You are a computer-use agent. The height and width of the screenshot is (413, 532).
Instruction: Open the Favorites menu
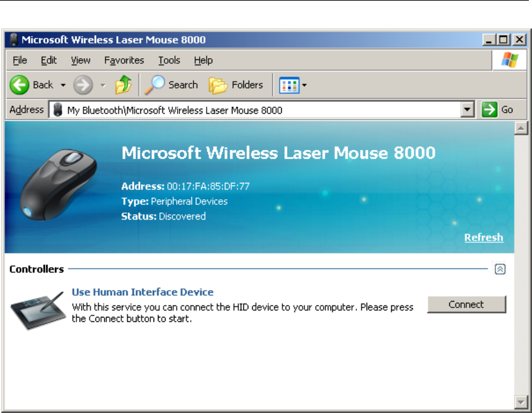[x=124, y=60]
